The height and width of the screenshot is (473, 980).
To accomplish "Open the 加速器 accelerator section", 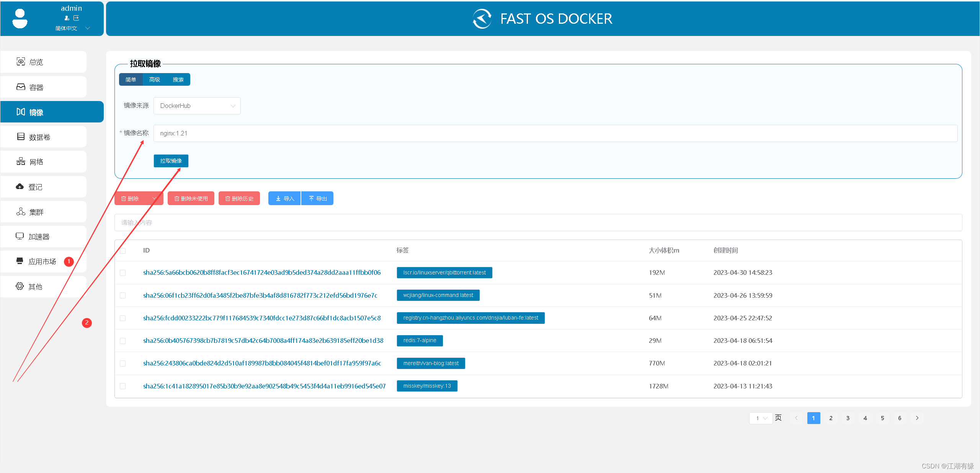I will (43, 236).
